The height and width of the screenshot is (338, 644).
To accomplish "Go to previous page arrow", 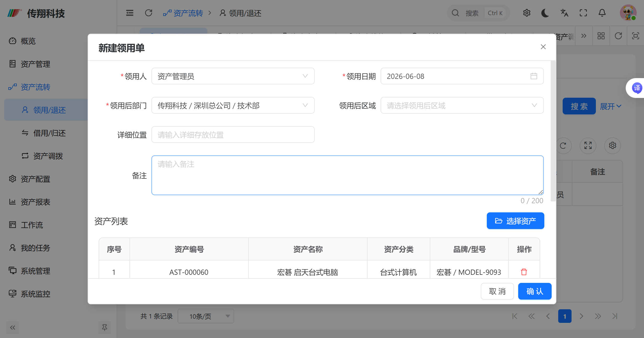I will coord(548,316).
